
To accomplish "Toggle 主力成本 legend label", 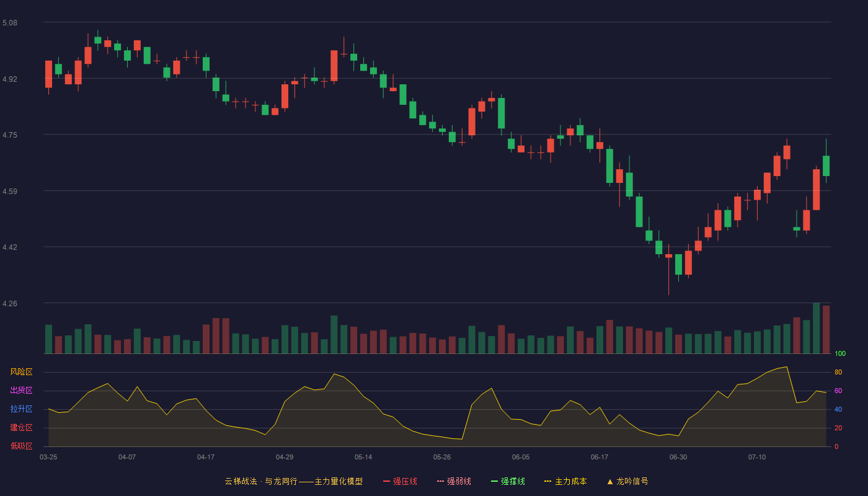I will coord(570,481).
